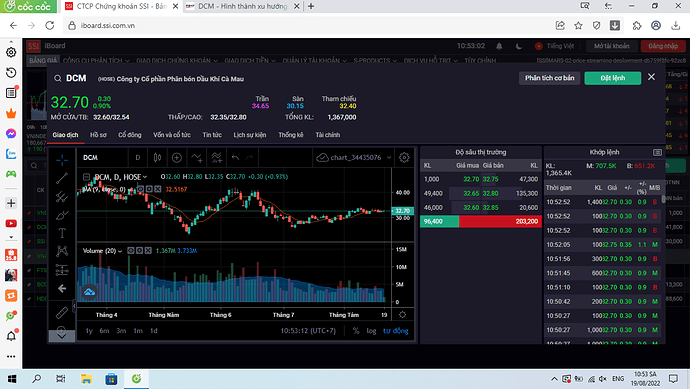Select the crosshair cursor tool
Screen dimensions: 690x389
pyautogui.click(x=62, y=160)
